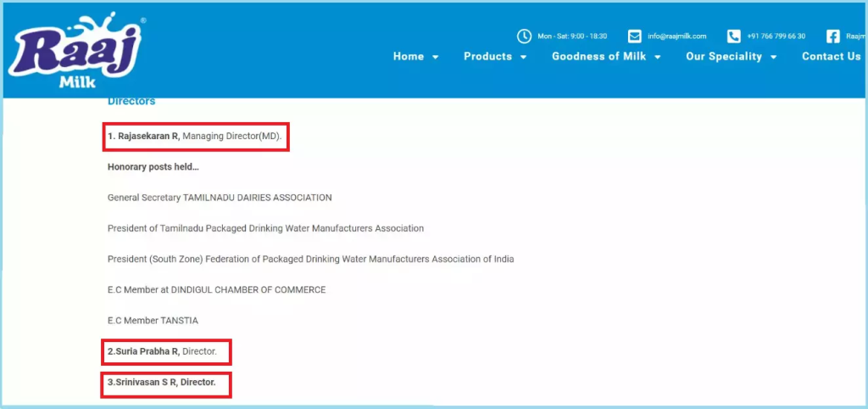This screenshot has height=409, width=868.
Task: Click the Srinivasan S R, Director text
Action: [162, 382]
